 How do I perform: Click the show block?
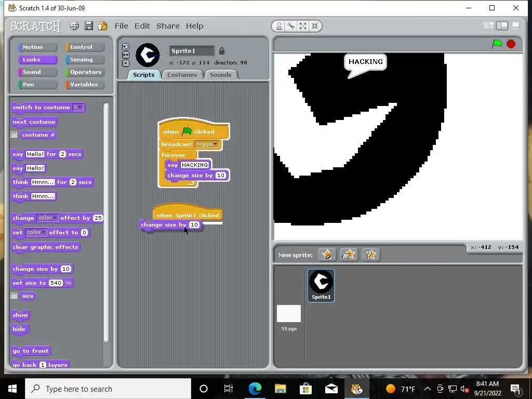point(20,315)
